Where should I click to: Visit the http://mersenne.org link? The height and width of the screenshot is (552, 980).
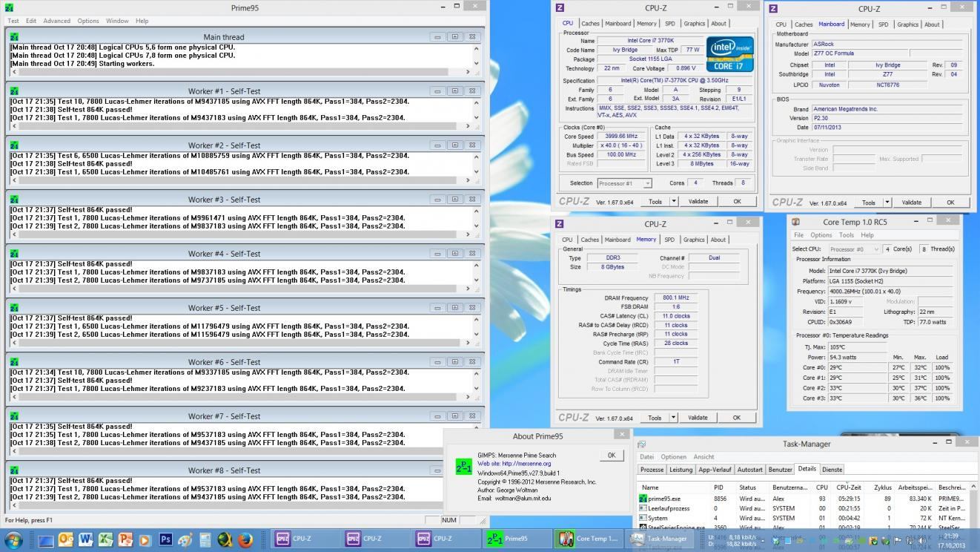(527, 464)
